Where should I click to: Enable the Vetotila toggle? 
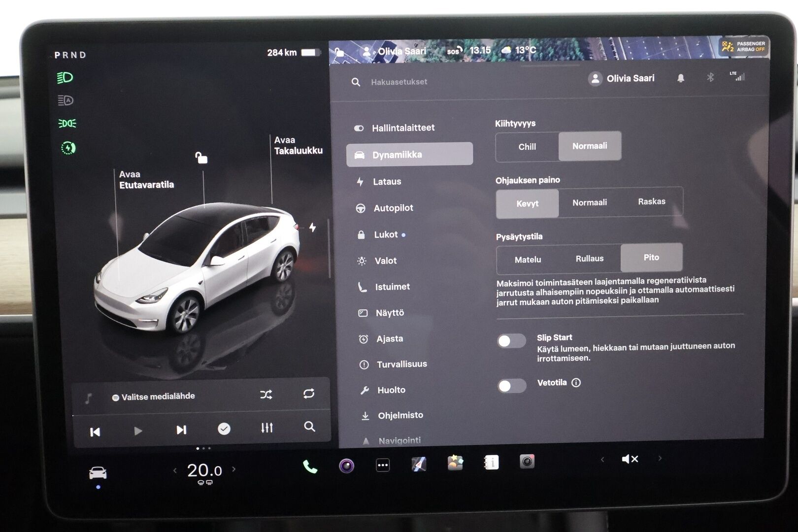[x=512, y=386]
